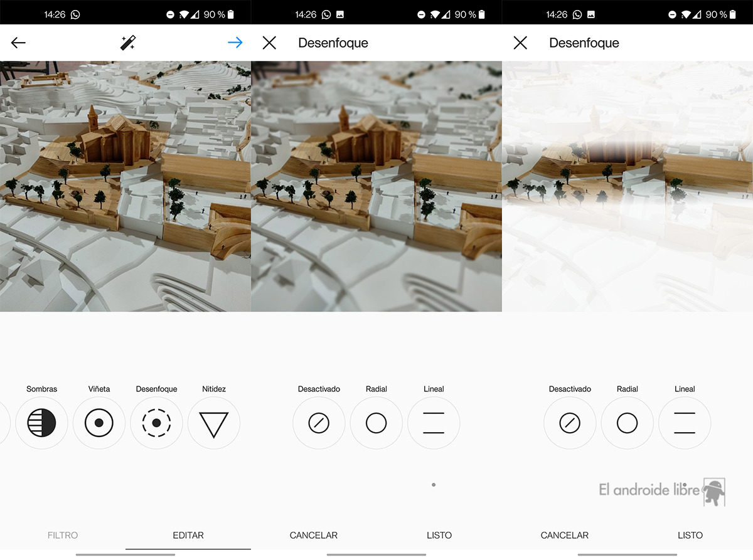Viewport: 753px width, 560px height.
Task: Switch to the FILTRO tab
Action: 63,535
